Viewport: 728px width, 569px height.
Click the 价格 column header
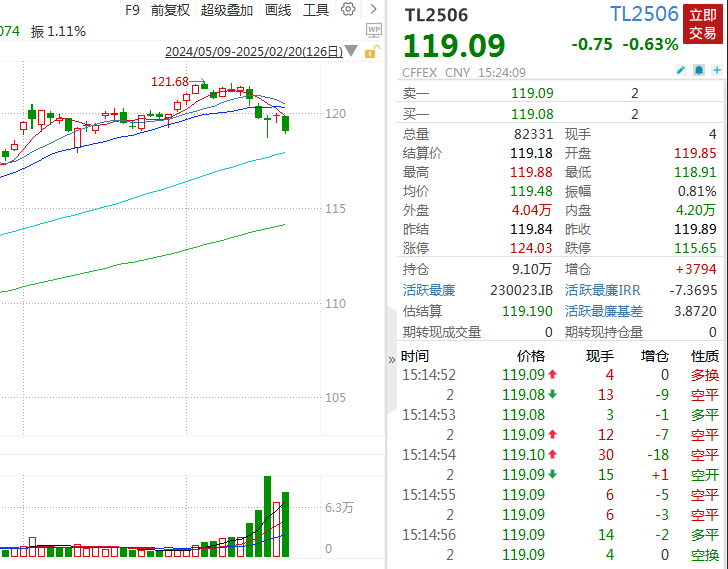pos(531,356)
